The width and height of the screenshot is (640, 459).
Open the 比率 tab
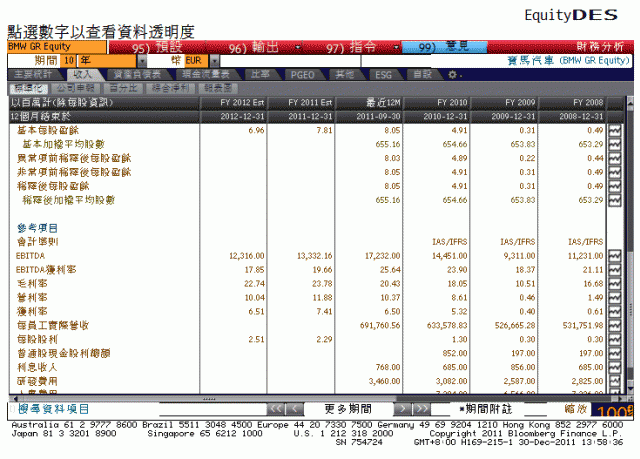click(260, 74)
